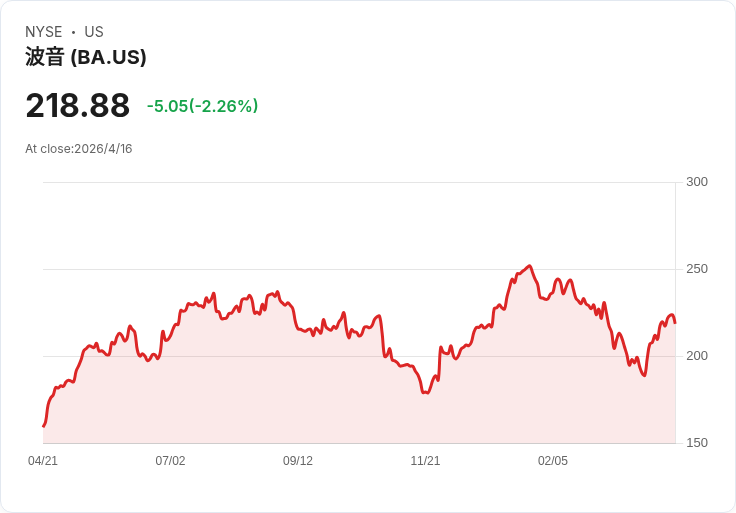Click the NYSE exchange label

pos(44,32)
